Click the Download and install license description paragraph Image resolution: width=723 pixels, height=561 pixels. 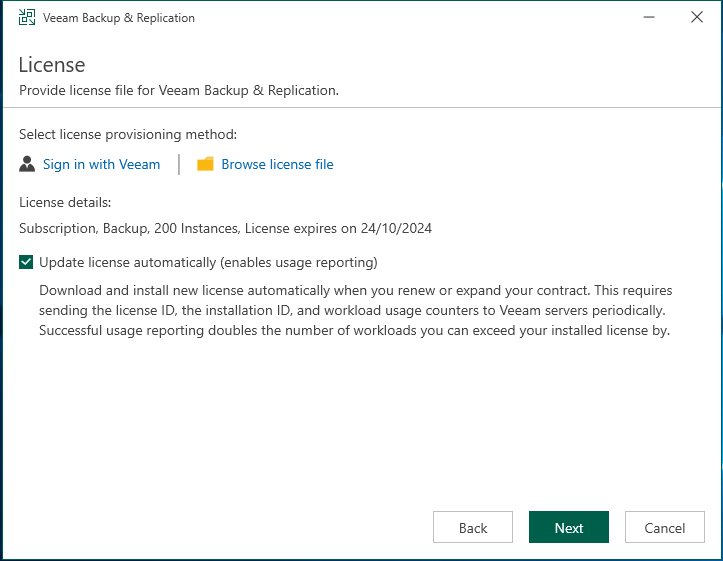pos(356,310)
